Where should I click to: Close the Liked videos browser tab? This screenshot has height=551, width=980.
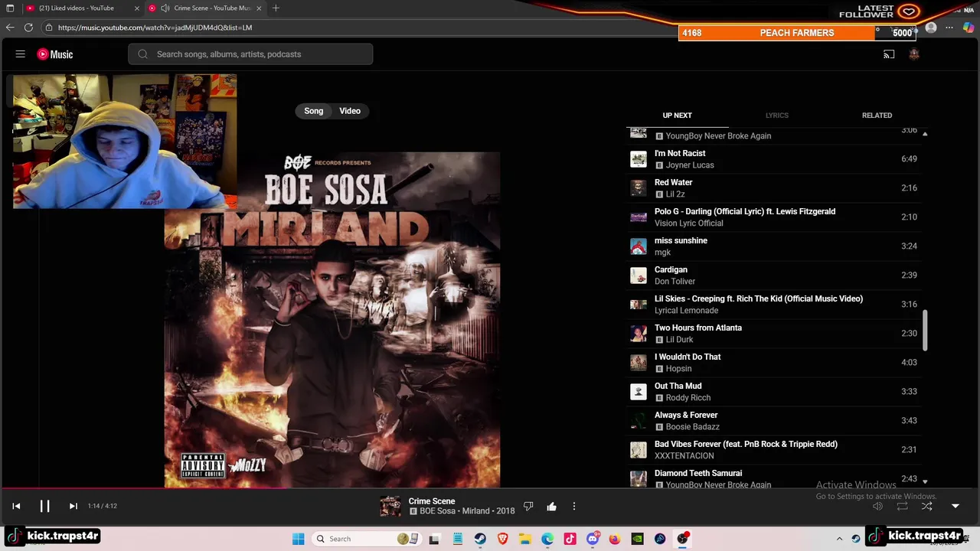tap(137, 8)
